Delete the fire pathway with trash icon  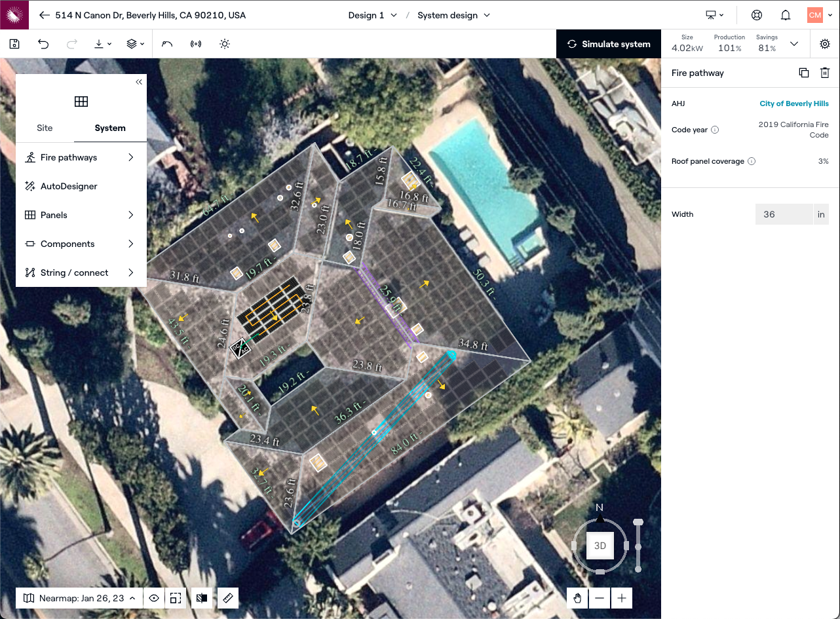(825, 73)
